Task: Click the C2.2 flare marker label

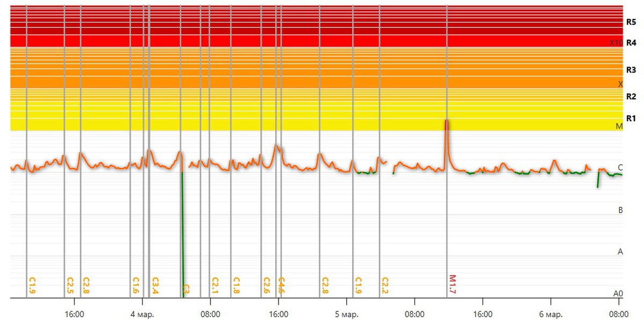Action: (x=384, y=285)
